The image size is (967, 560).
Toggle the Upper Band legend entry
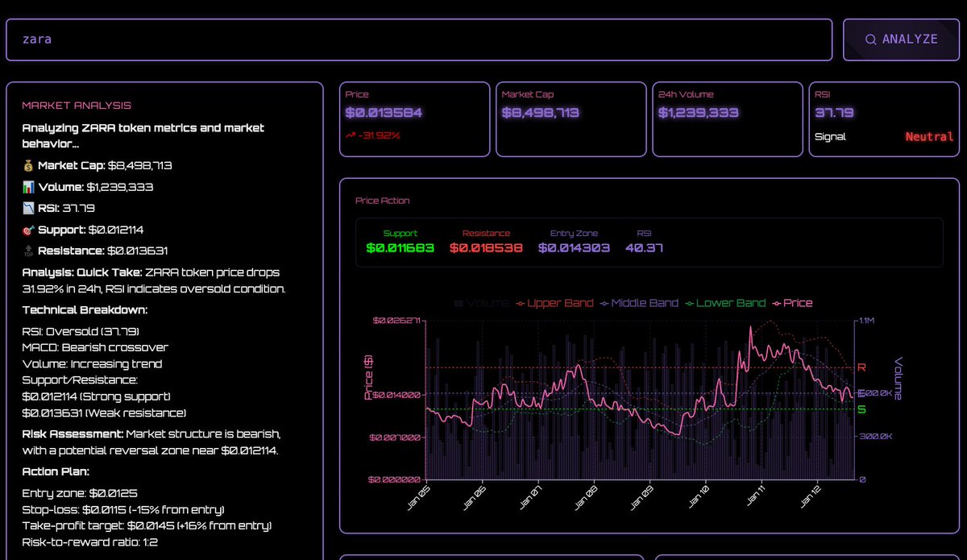click(x=554, y=303)
